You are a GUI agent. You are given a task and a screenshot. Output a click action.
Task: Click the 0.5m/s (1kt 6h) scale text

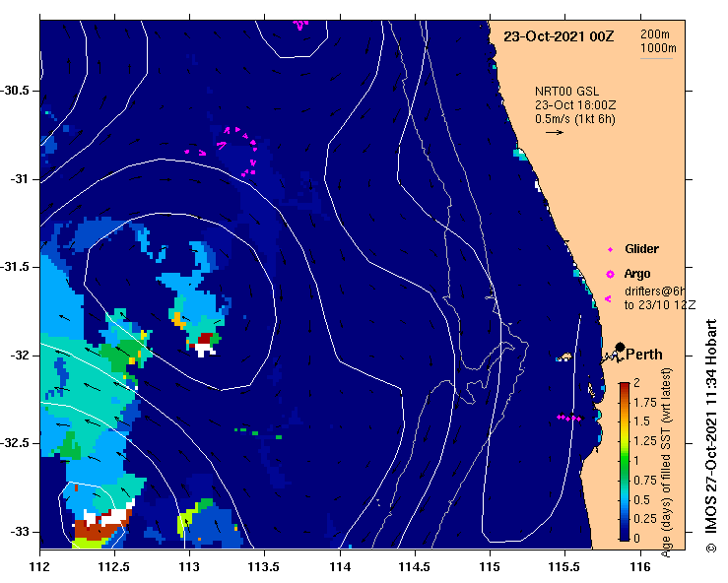tap(574, 119)
